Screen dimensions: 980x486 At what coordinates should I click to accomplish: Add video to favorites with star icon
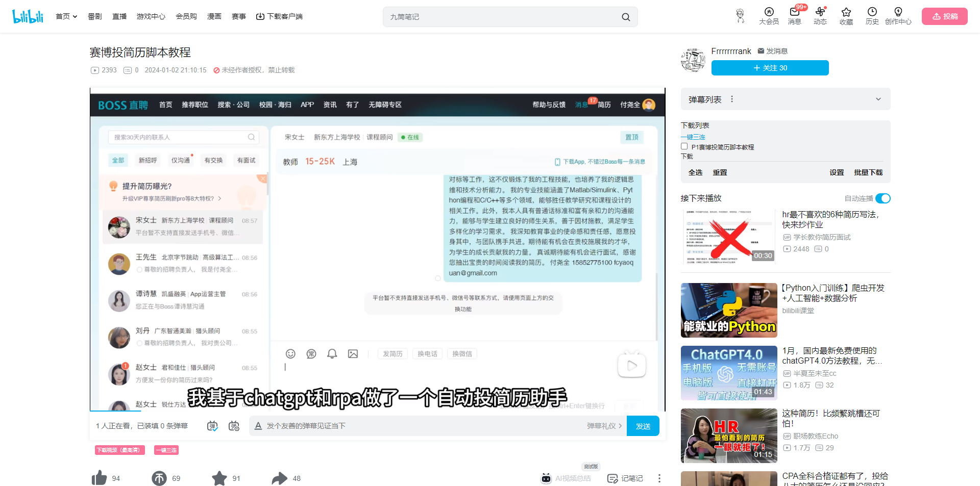click(x=219, y=478)
